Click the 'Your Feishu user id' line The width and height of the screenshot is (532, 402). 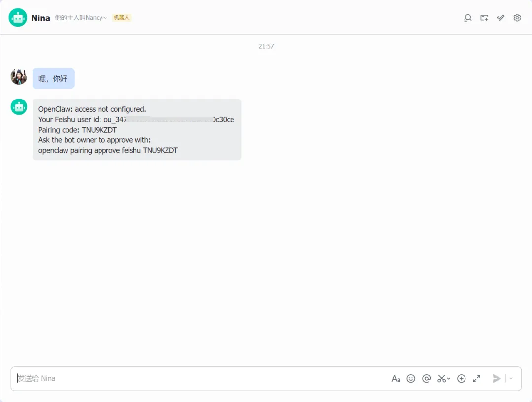pyautogui.click(x=136, y=119)
